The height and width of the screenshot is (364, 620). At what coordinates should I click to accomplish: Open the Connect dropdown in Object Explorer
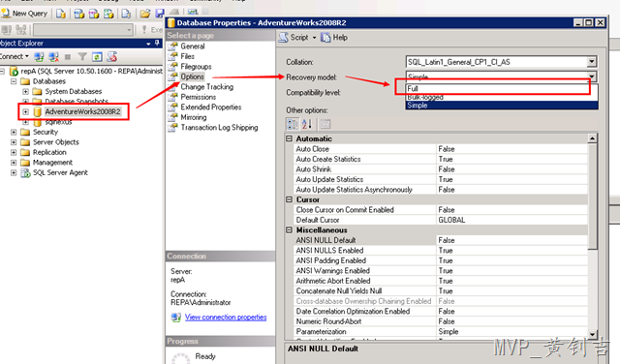point(15,56)
